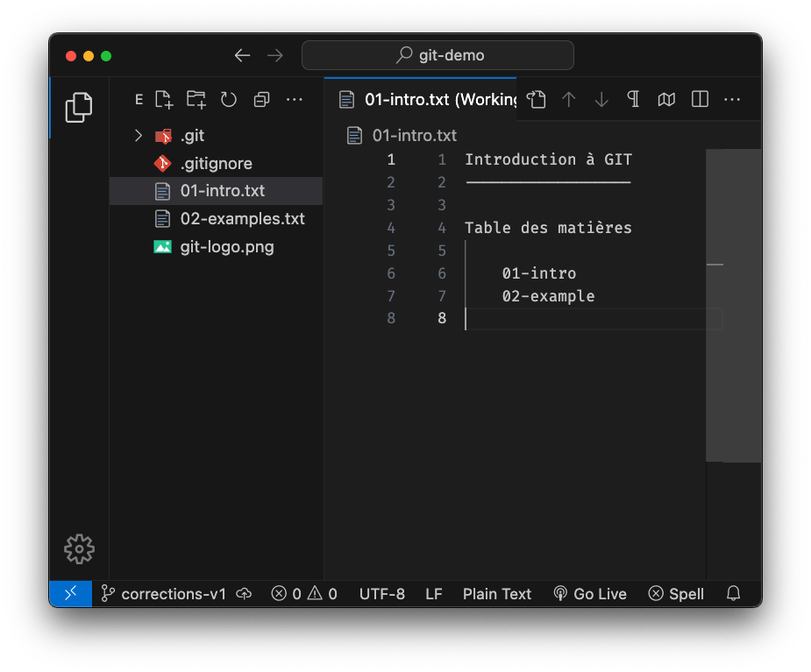Click '02-example' text on line 7
This screenshot has height=672, width=811.
[x=548, y=295]
